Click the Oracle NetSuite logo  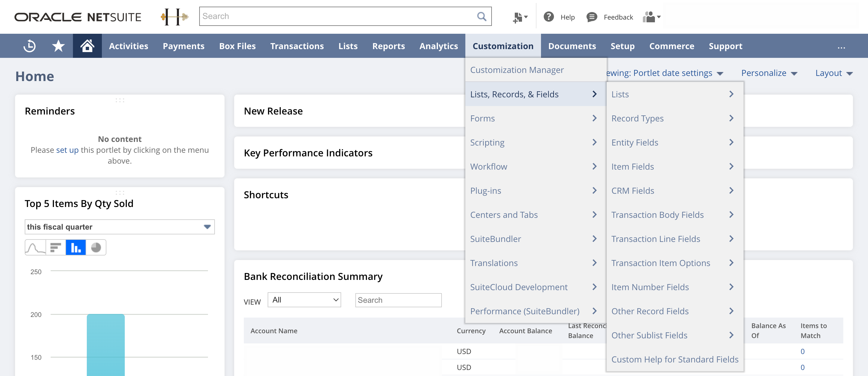(x=78, y=17)
